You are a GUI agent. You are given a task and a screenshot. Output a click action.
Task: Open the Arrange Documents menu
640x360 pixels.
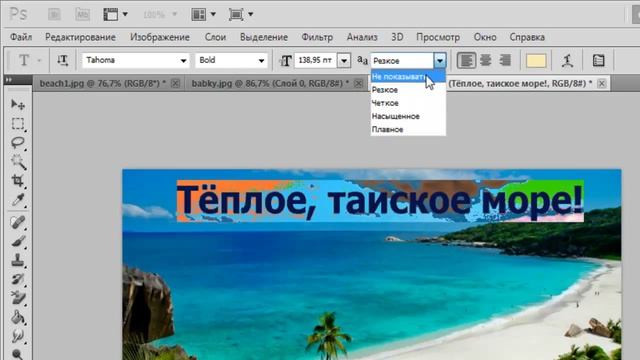[203, 14]
